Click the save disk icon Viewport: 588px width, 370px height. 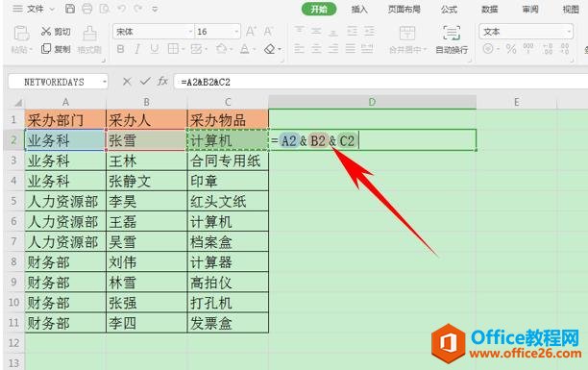point(70,9)
